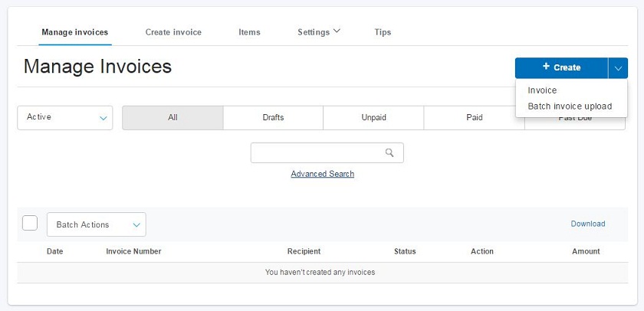Click the Action column header

pos(482,251)
